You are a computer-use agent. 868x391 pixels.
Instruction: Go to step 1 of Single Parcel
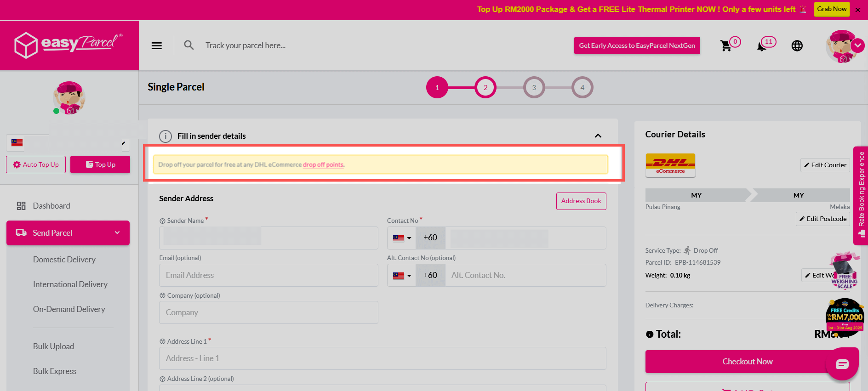click(x=437, y=87)
